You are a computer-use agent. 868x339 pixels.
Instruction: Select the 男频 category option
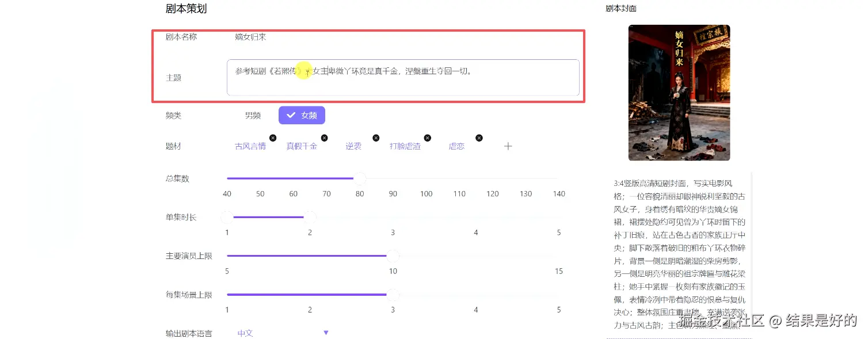click(253, 115)
